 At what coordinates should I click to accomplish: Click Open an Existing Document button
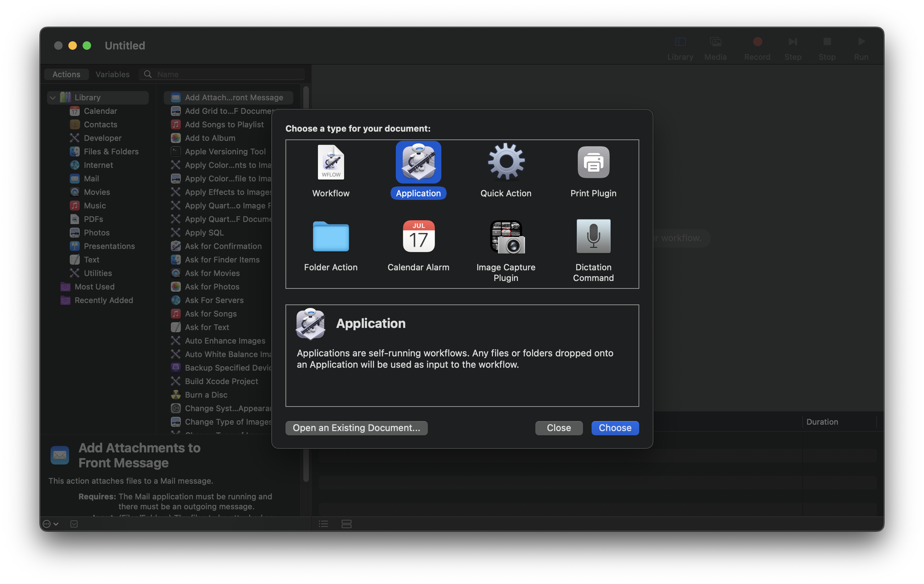pos(356,428)
